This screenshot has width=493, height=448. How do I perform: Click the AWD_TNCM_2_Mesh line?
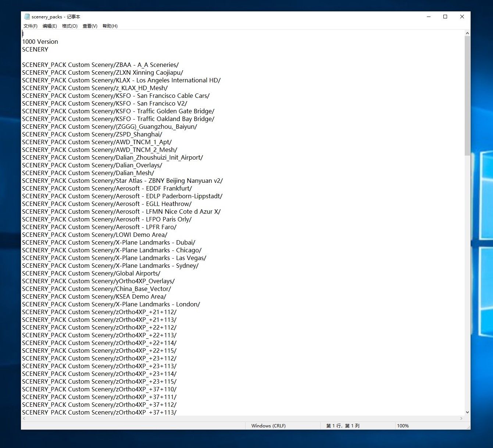(x=100, y=150)
